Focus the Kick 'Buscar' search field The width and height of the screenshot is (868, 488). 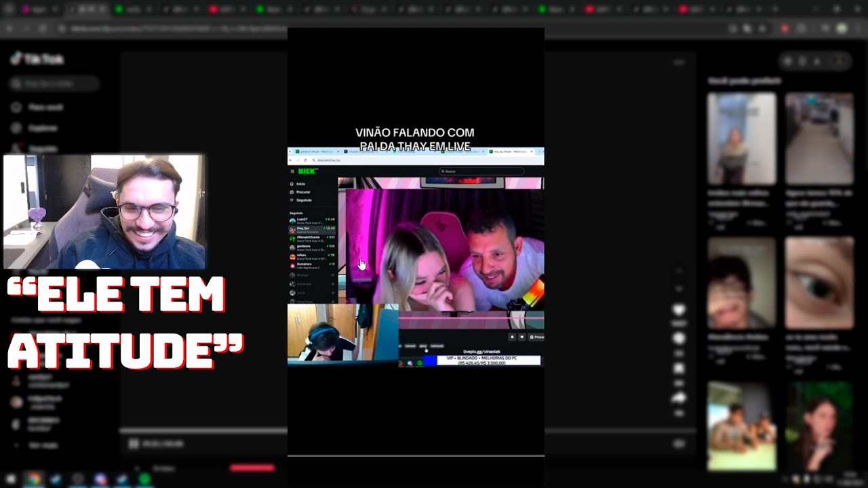[480, 171]
